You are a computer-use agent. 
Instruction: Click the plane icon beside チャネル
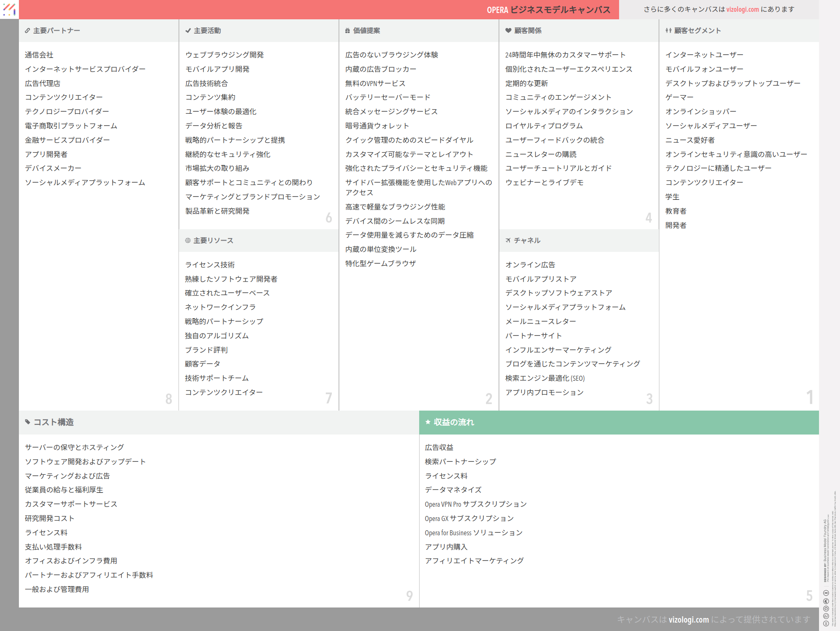(508, 241)
